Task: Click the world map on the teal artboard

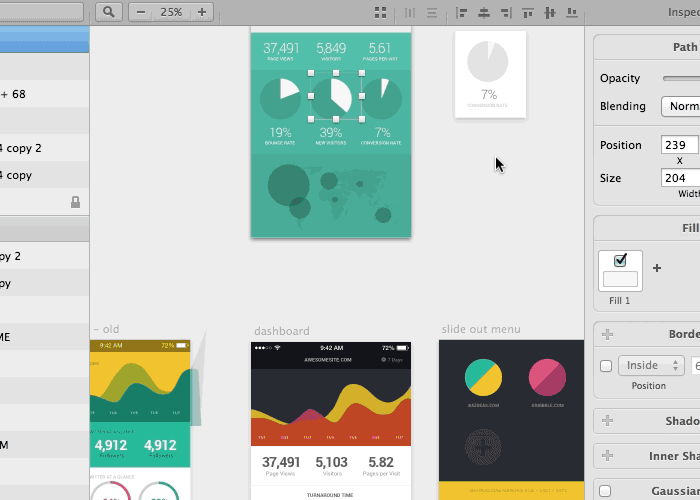Action: tap(331, 194)
